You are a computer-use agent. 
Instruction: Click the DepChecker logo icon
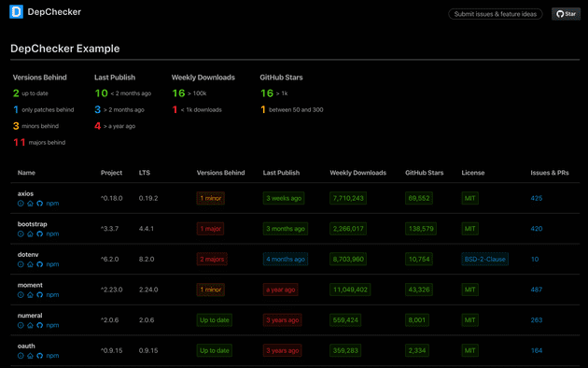(x=16, y=12)
